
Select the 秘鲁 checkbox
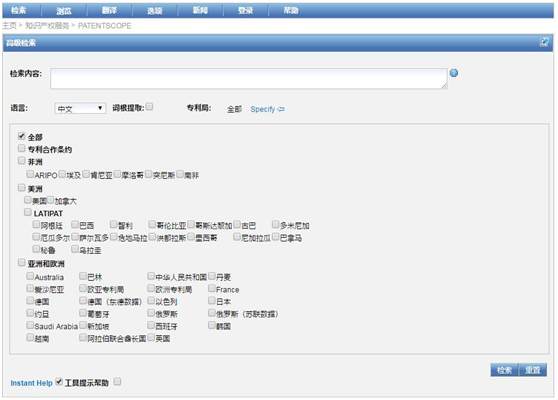coord(36,249)
